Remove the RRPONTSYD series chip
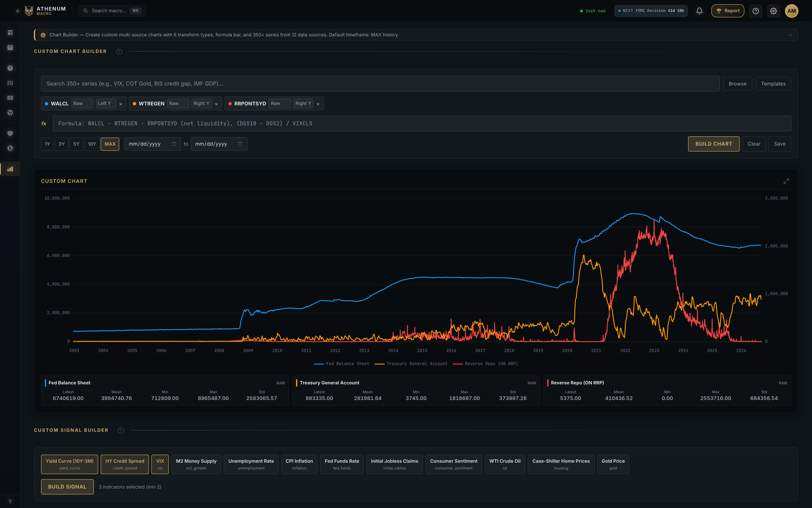 click(x=318, y=104)
